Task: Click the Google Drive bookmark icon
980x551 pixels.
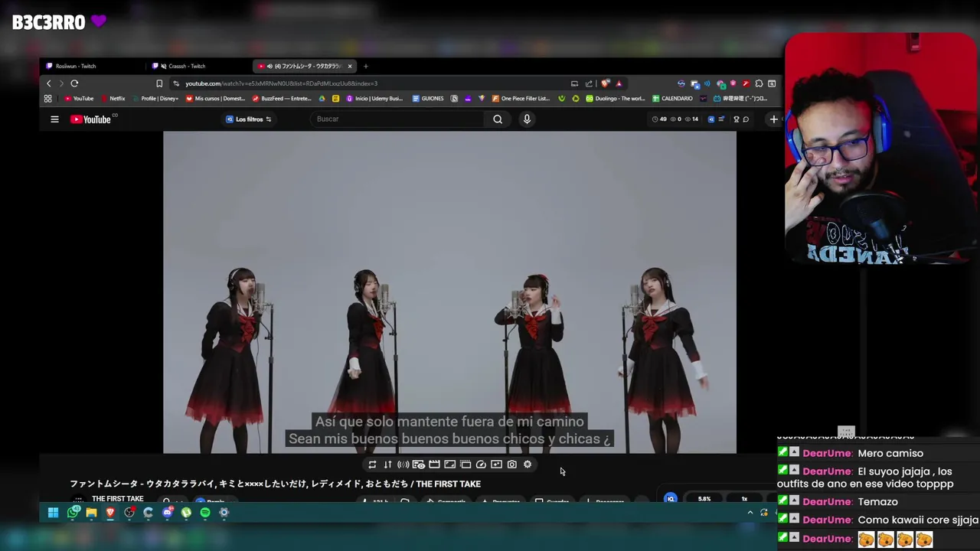Action: point(322,99)
